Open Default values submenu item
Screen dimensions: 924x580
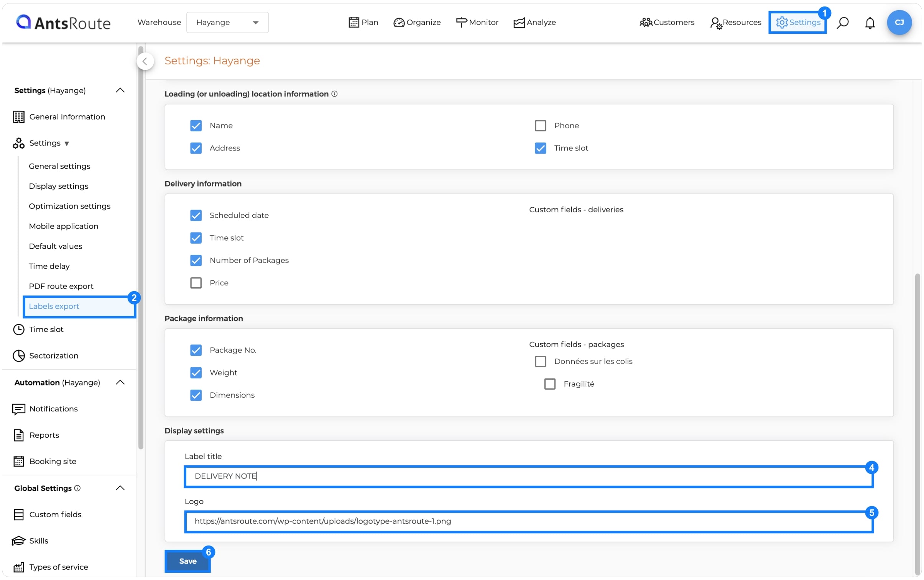point(55,246)
